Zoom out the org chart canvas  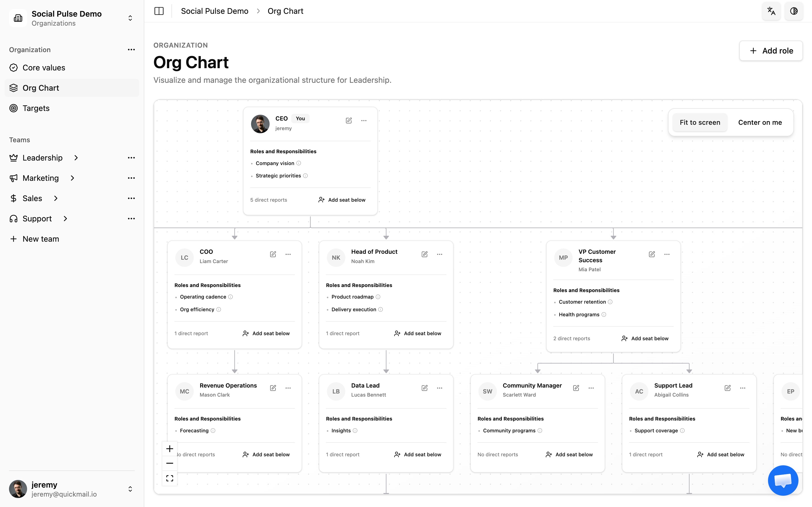click(170, 463)
